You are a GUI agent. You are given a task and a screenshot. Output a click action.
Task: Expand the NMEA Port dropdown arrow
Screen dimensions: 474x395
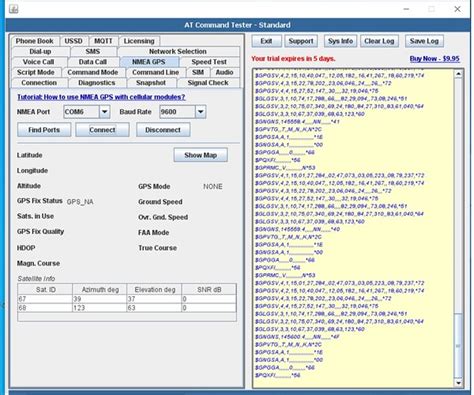104,112
